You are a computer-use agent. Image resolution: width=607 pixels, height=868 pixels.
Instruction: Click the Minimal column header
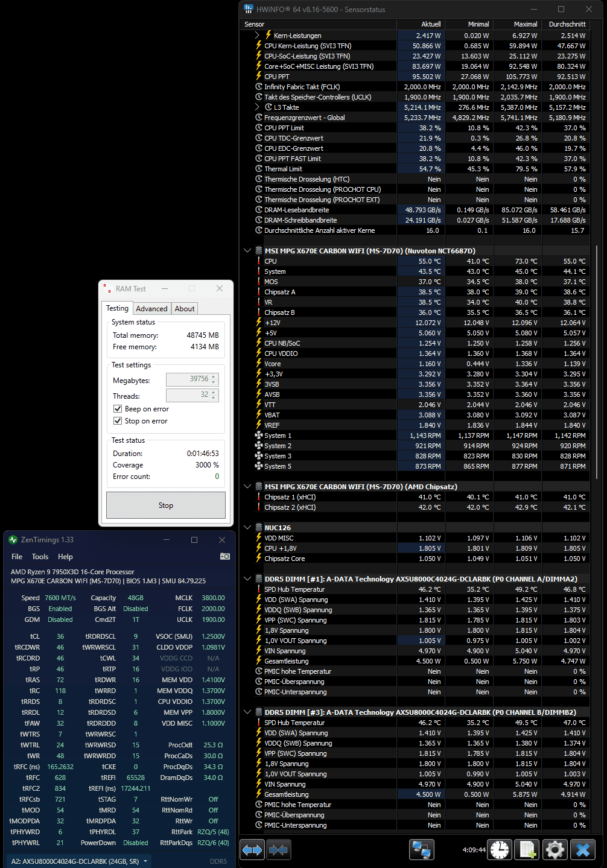(469, 24)
